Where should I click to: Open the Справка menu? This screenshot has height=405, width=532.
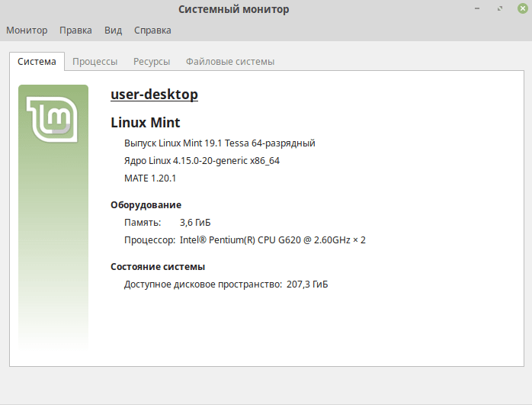[152, 31]
